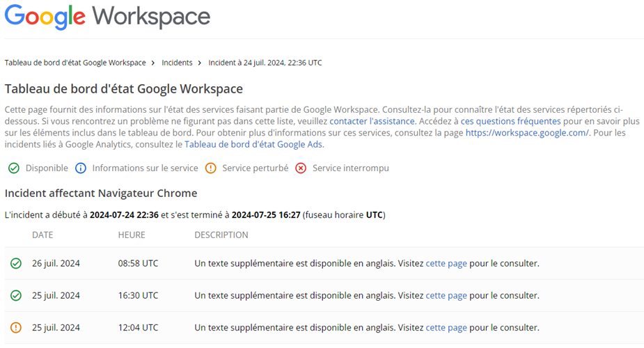Click the "Disponible" legend label
Image resolution: width=644 pixels, height=348 pixels.
coord(47,168)
